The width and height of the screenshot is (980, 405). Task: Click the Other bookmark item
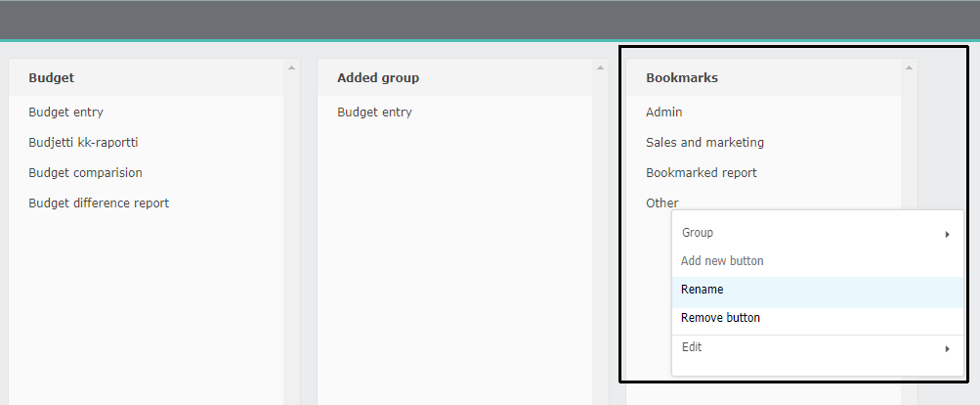coord(661,203)
